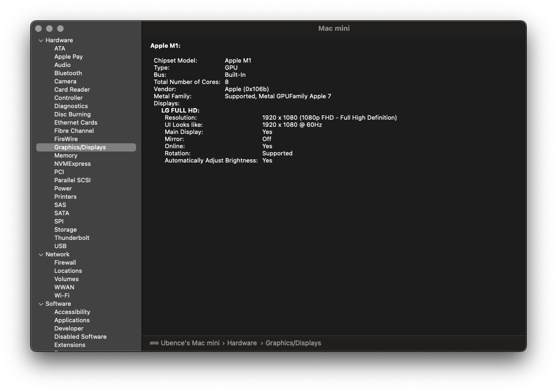This screenshot has width=557, height=392.
Task: Select ATA in the sidebar
Action: 60,48
